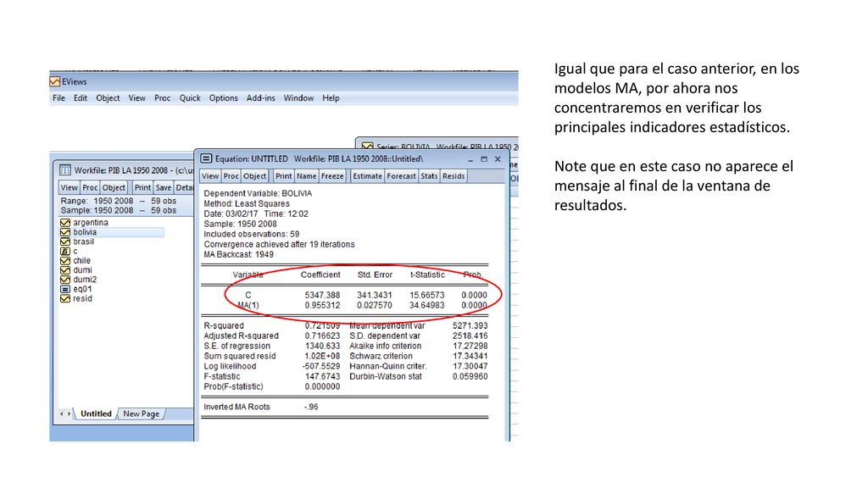Open the Add-ins menu
This screenshot has height=488, width=868.
(x=261, y=98)
